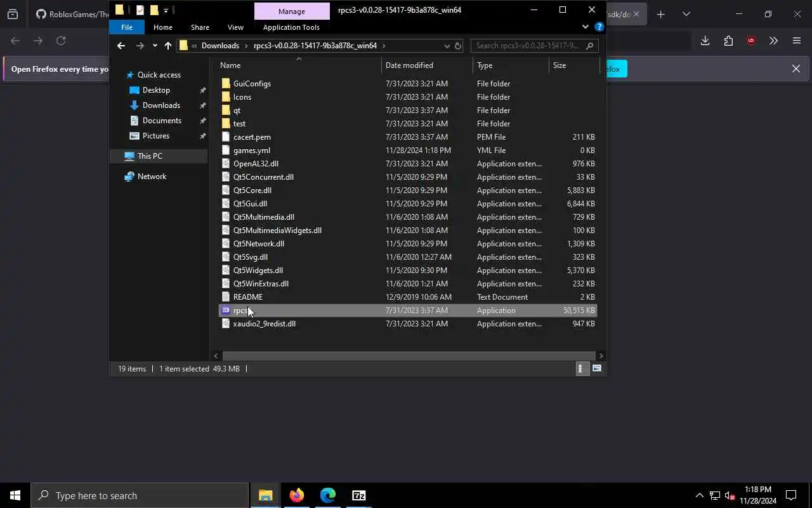This screenshot has height=508, width=812.
Task: Open Documents in the navigation pane
Action: (x=162, y=121)
